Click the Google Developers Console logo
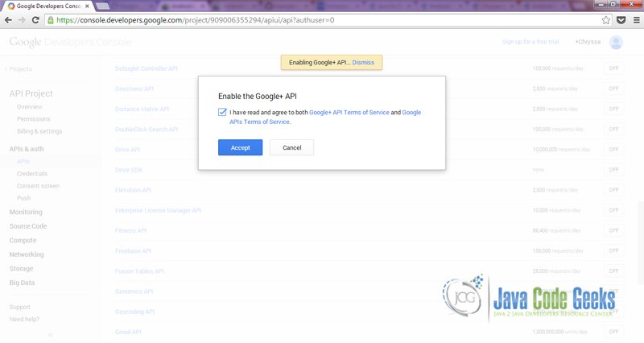Image resolution: width=644 pixels, height=343 pixels. (x=70, y=42)
